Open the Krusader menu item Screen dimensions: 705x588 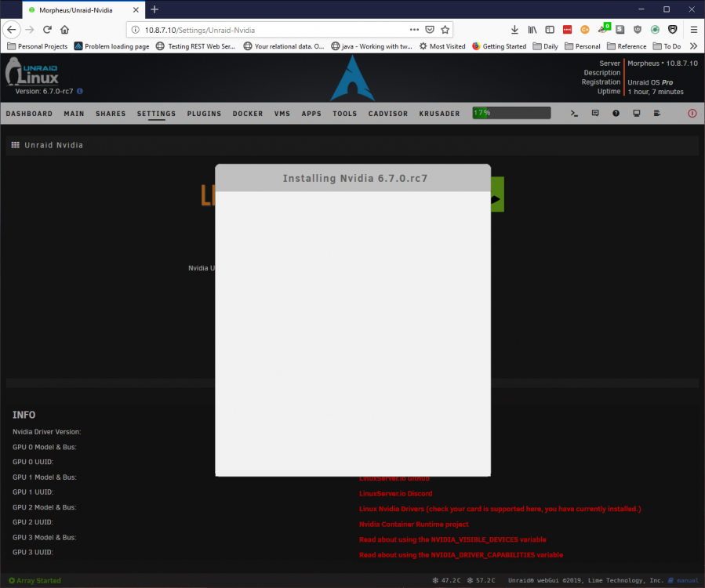click(x=440, y=114)
